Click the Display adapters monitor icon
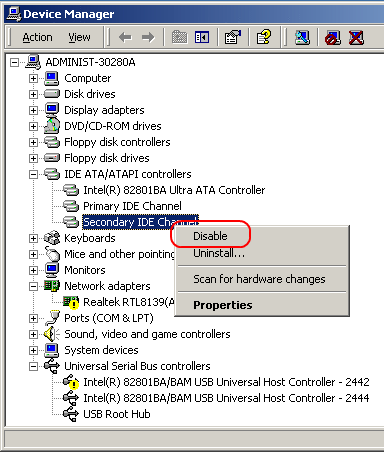Viewport: 384px width, 452px height. 52,110
